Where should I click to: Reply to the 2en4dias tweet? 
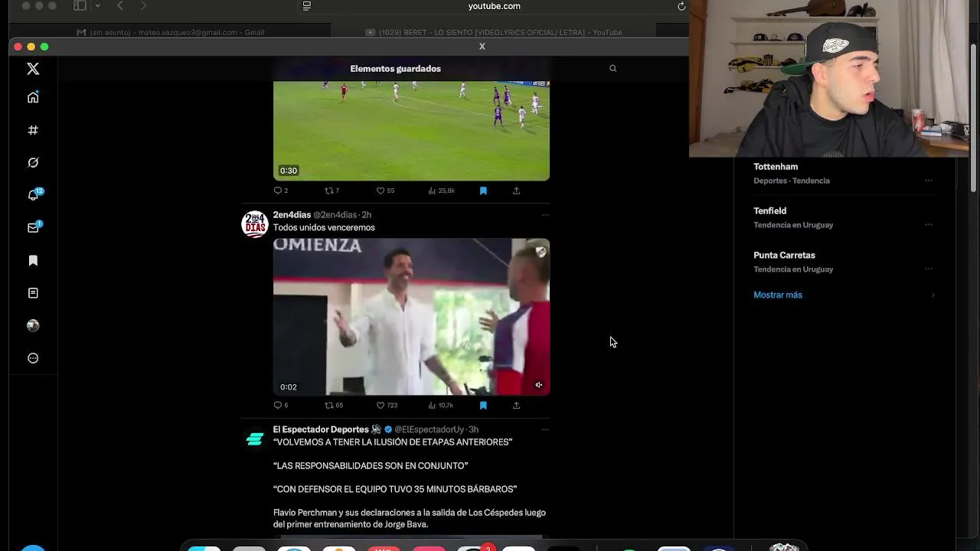pos(280,405)
